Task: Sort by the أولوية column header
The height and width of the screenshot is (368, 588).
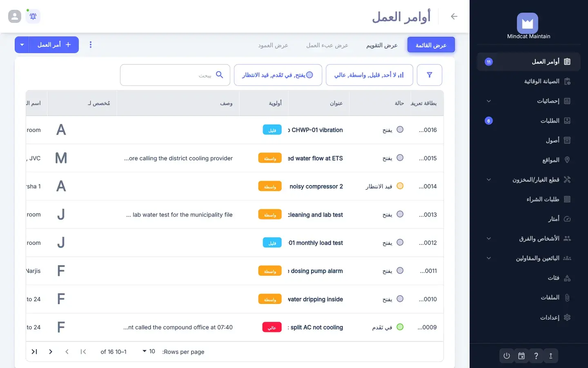Action: (x=275, y=103)
